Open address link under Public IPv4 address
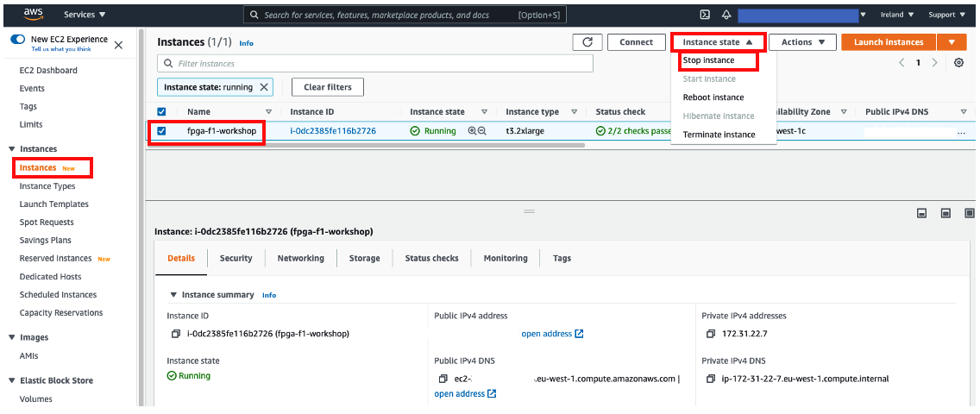Viewport: 980px width, 414px height. pos(552,334)
